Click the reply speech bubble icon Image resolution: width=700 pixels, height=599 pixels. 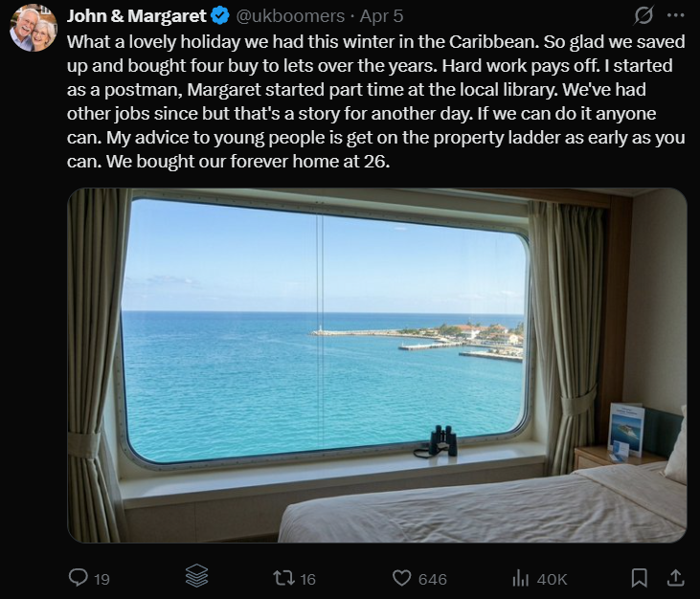click(79, 578)
